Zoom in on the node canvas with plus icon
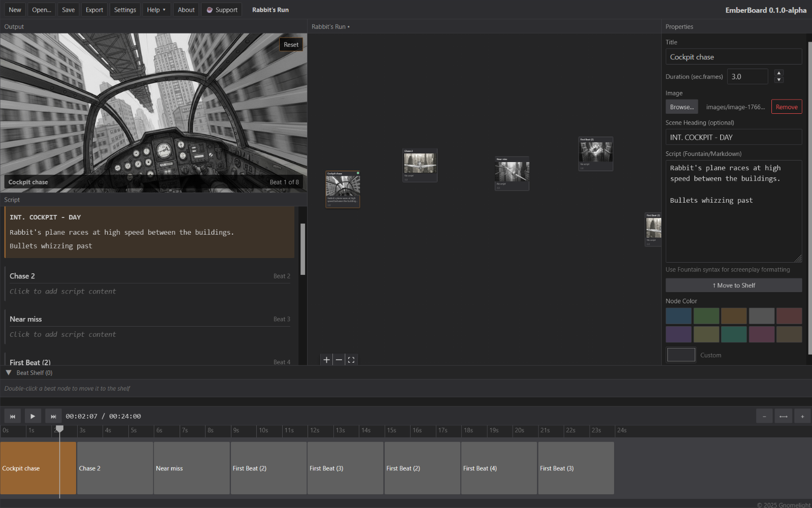Screen dimensions: 812x508 point(326,360)
